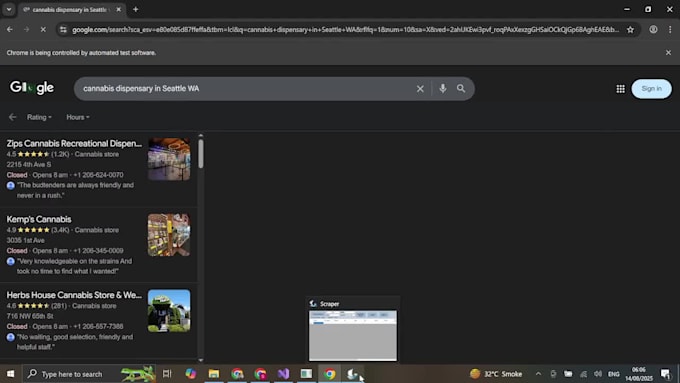The width and height of the screenshot is (680, 383).
Task: Focus the google.com address bar URL
Action: click(345, 29)
